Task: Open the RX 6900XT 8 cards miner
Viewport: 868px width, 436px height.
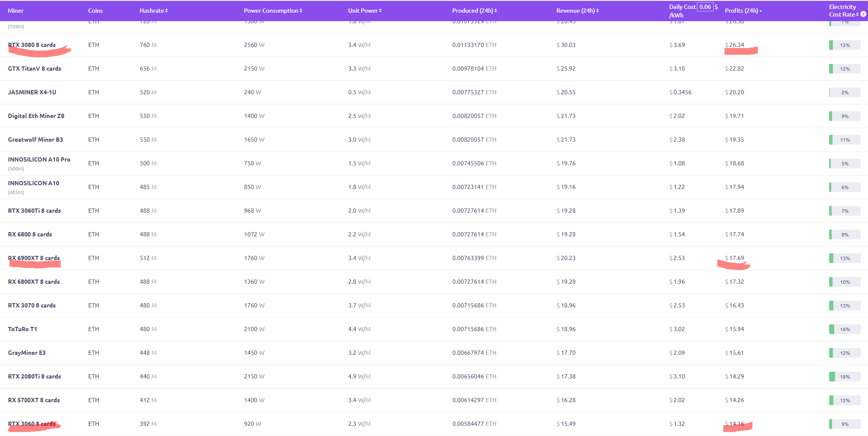Action: click(34, 258)
